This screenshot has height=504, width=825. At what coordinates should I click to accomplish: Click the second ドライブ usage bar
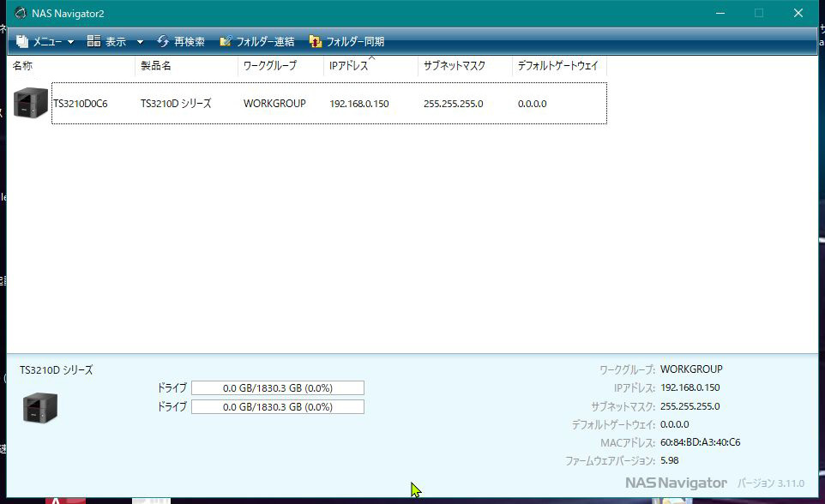pyautogui.click(x=278, y=406)
